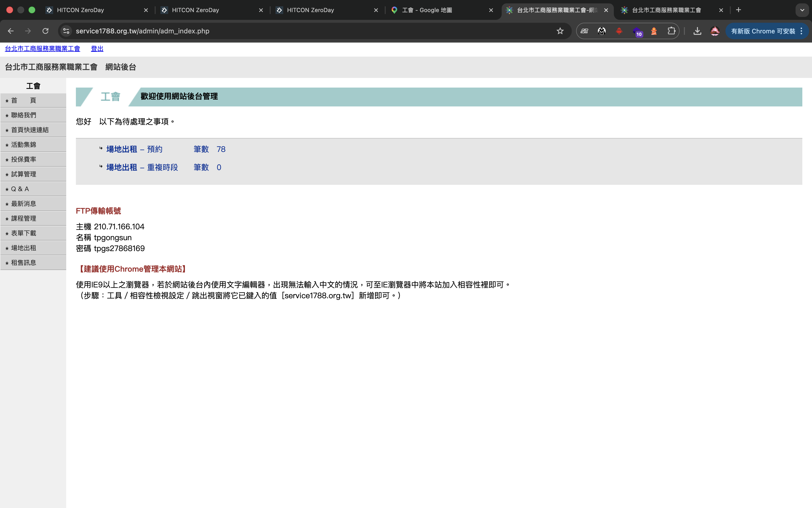Switch to the 工會 - Google 地圖 tab
Viewport: 812px width, 508px height.
point(442,10)
